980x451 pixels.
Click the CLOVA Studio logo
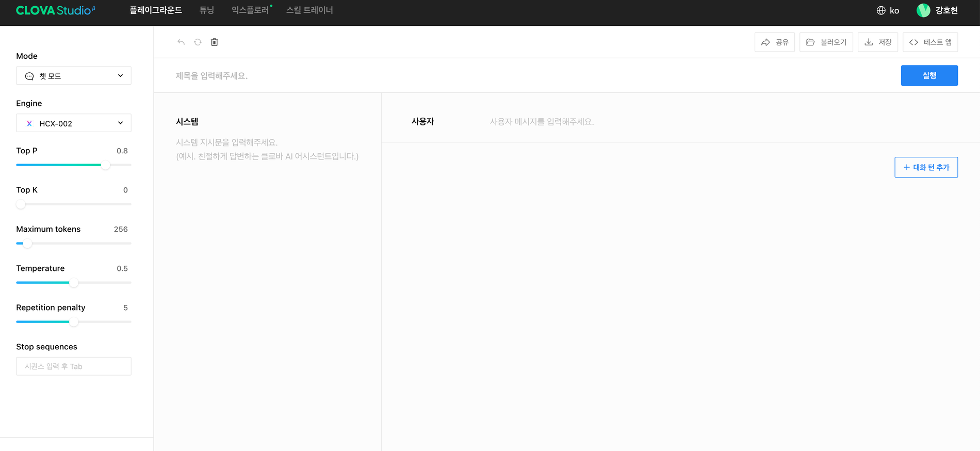click(x=55, y=10)
